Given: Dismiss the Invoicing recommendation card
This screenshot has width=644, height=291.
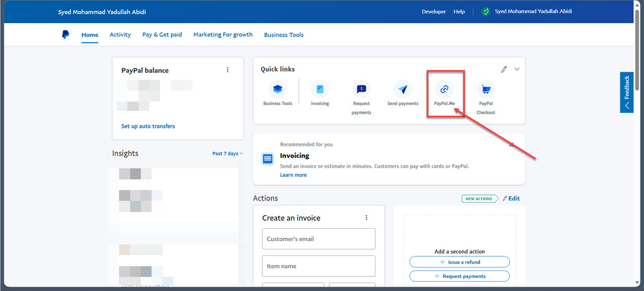Looking at the screenshot, I should 512,145.
